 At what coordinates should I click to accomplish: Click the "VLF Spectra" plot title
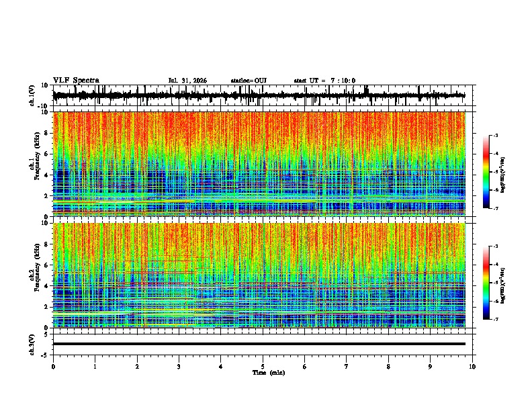(x=76, y=81)
